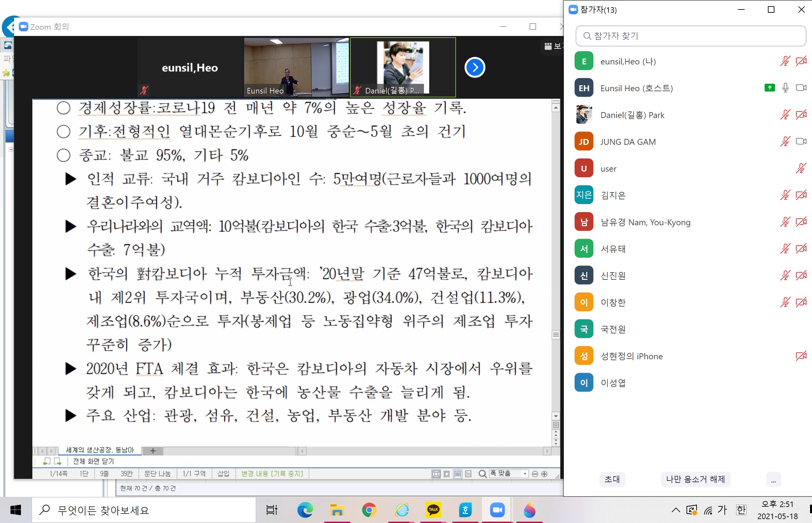Click the screen share indicator of Eunsil Heo host
Viewport: 812px width, 523px height.
click(x=770, y=88)
